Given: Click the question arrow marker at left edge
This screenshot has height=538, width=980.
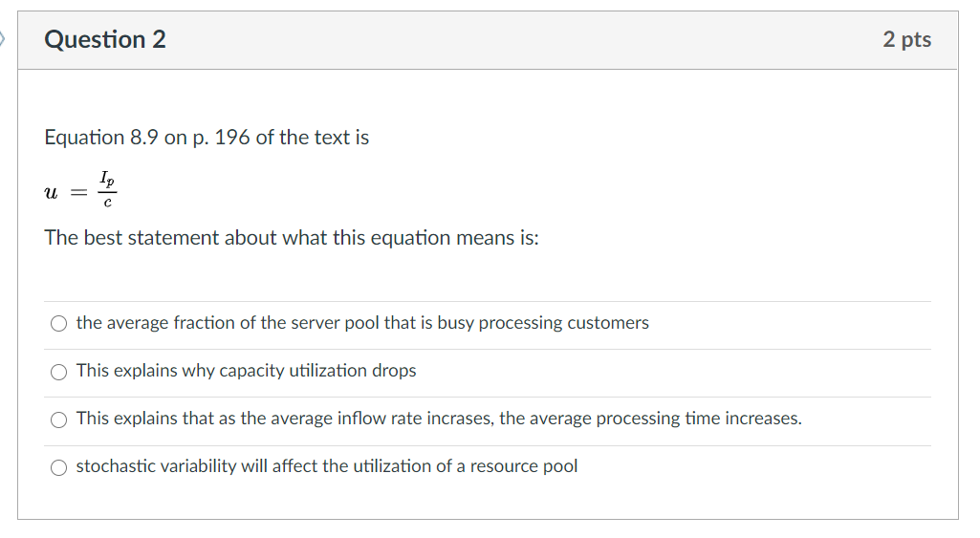Looking at the screenshot, I should [x=3, y=39].
